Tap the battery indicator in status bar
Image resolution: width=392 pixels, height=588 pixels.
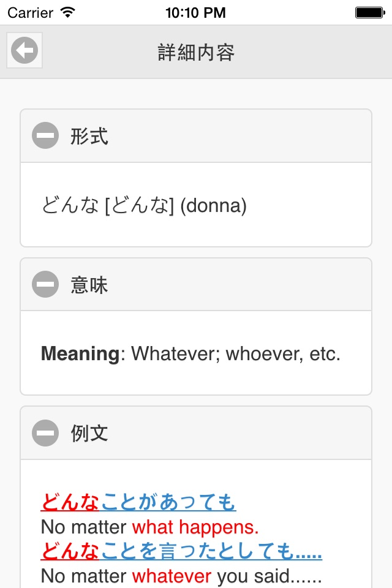click(x=369, y=12)
